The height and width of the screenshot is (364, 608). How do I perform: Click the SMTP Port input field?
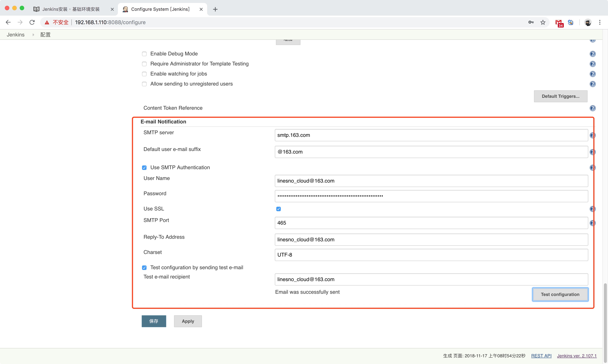[x=431, y=223]
